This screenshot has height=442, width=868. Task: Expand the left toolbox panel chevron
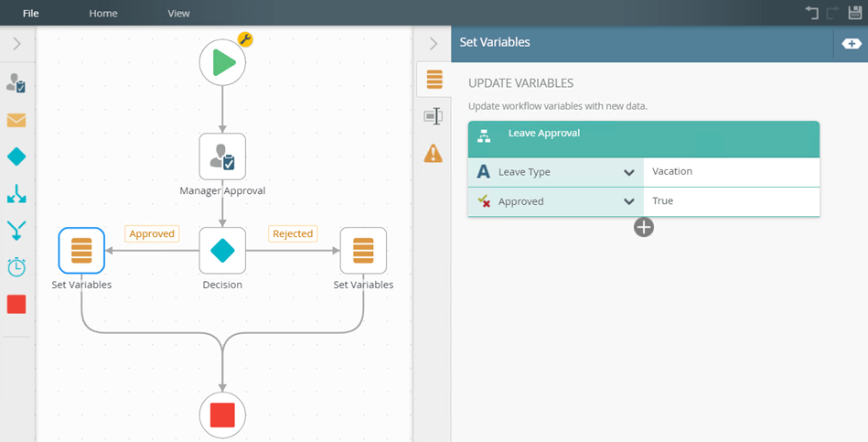[x=16, y=44]
